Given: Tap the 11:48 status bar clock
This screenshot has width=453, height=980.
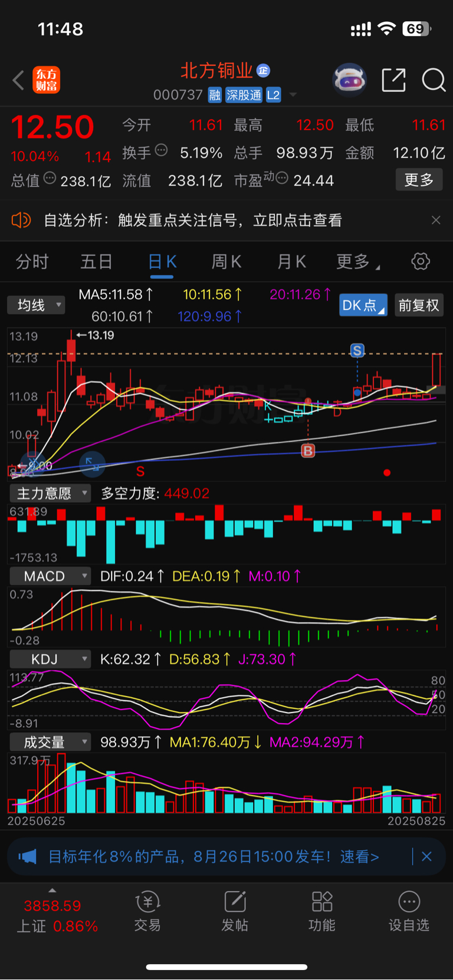Looking at the screenshot, I should (60, 29).
